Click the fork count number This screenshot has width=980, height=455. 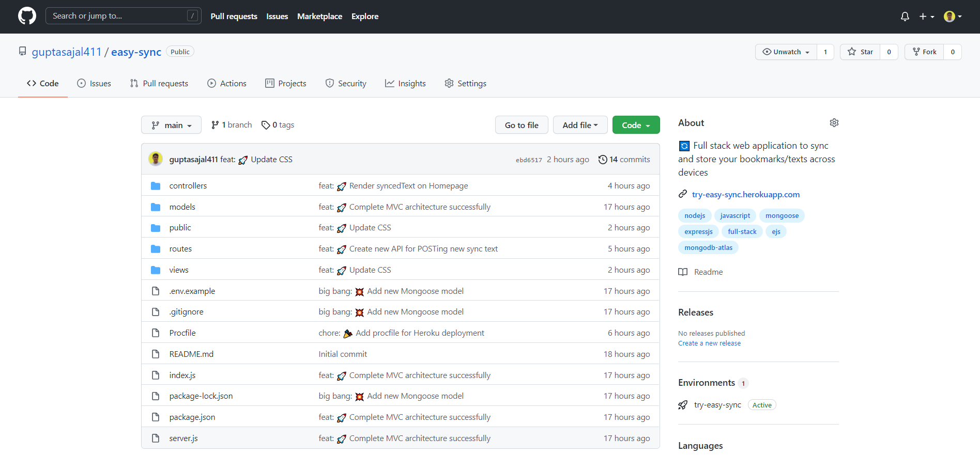[x=953, y=52]
